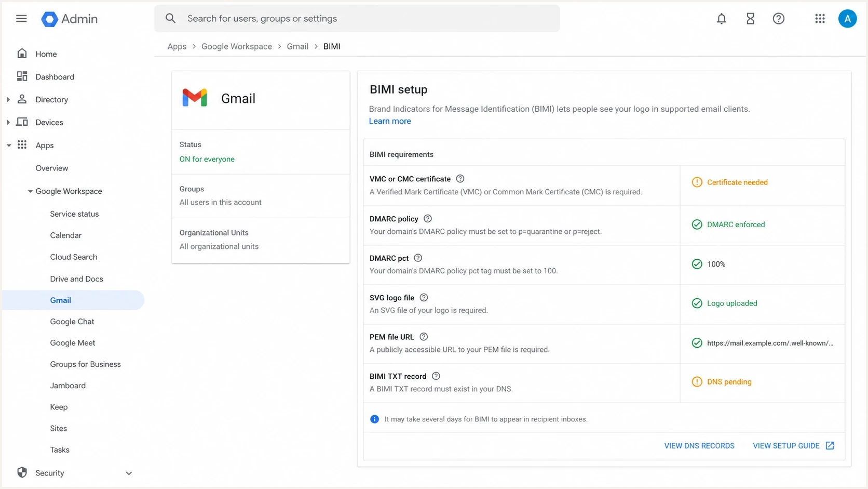The image size is (868, 489).
Task: Open the main hamburger menu
Action: 21,19
